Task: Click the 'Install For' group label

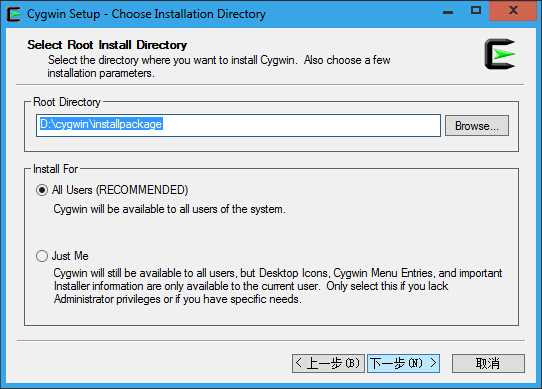Action: coord(55,169)
